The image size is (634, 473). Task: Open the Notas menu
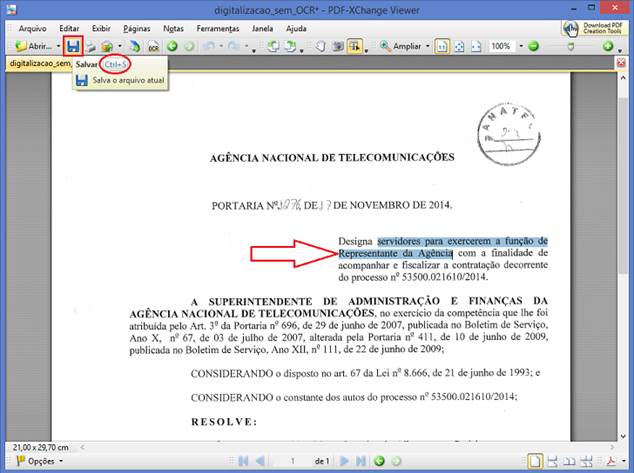pos(173,29)
